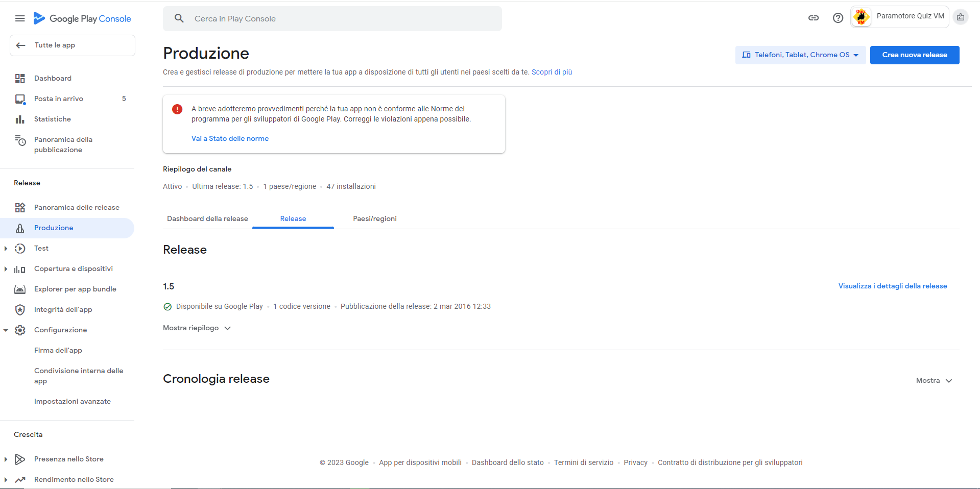This screenshot has width=980, height=489.
Task: Click the inbox count badge 5
Action: [x=124, y=99]
